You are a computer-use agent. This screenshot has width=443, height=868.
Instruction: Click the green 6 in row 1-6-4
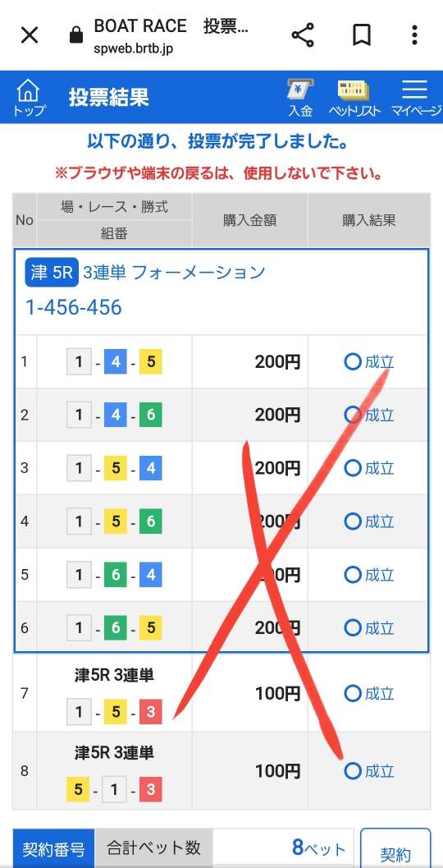[116, 575]
